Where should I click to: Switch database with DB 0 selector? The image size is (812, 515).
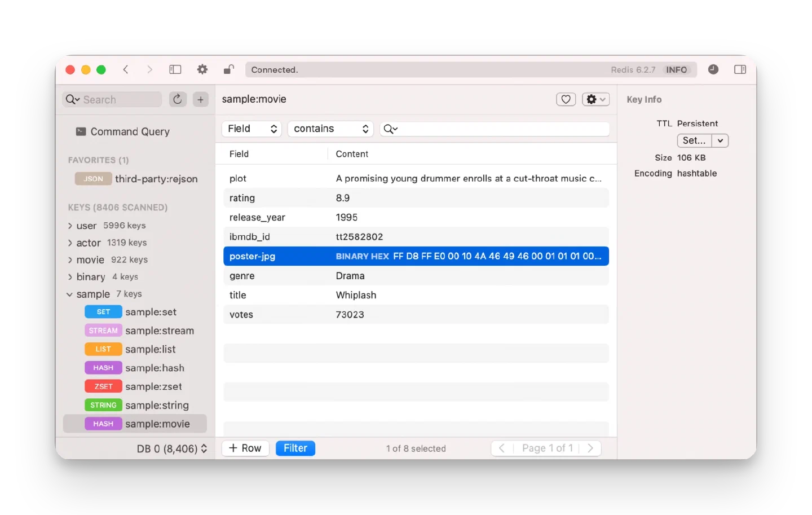click(x=172, y=448)
